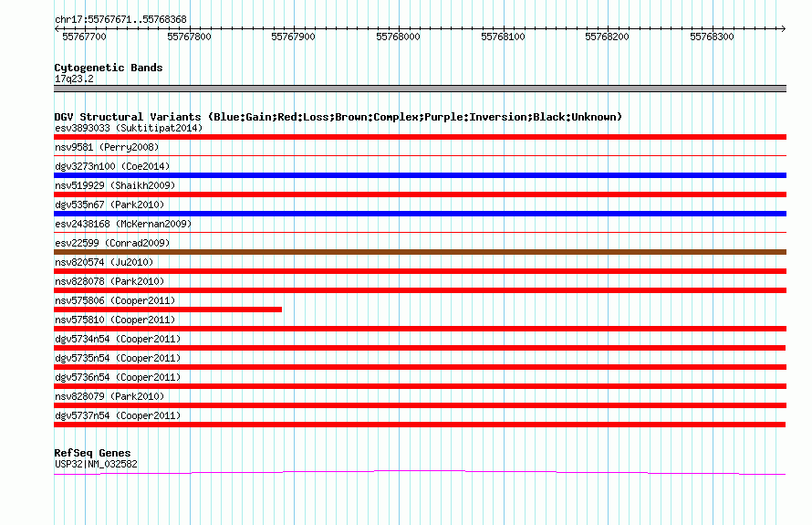
Task: Select the short red bar for nsv575806
Action: [168, 310]
